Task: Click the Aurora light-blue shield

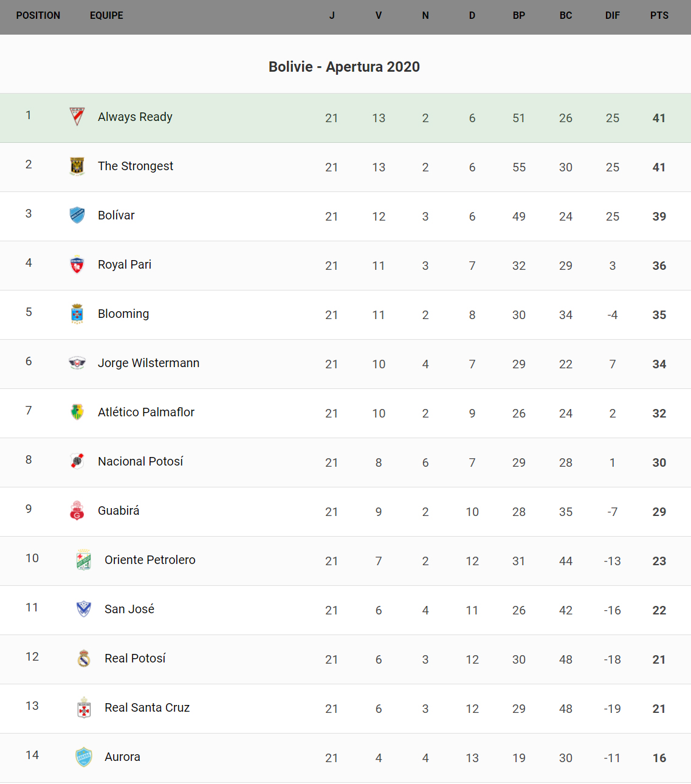Action: click(84, 757)
